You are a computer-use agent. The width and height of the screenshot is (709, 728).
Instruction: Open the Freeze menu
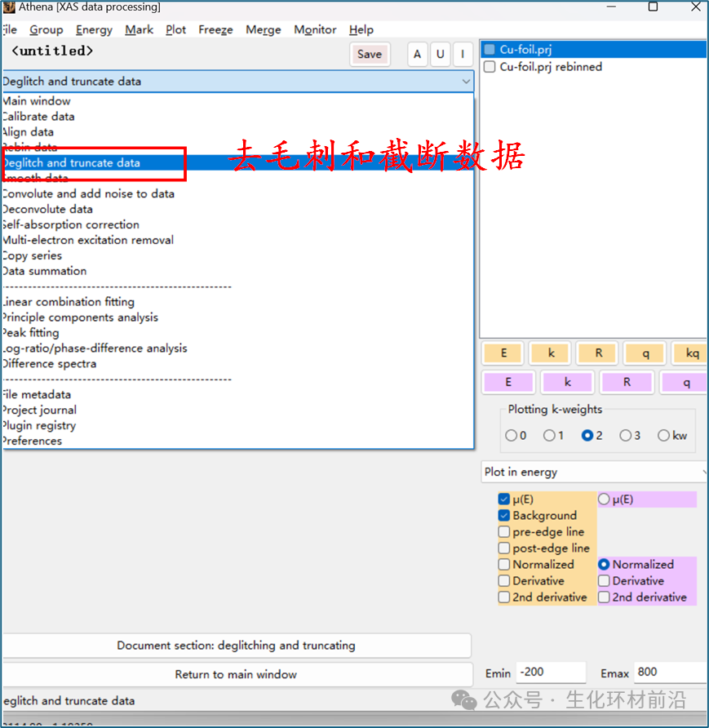(x=215, y=29)
